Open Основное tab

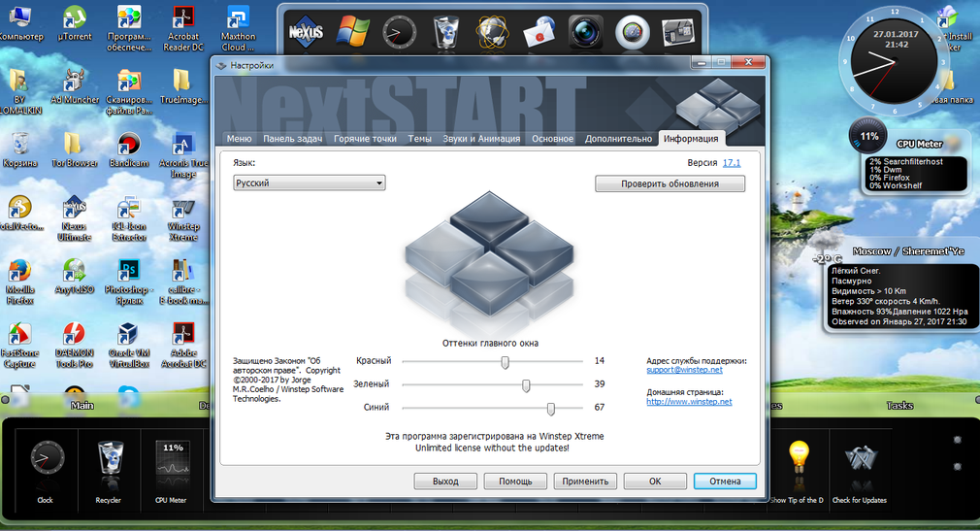pos(552,139)
